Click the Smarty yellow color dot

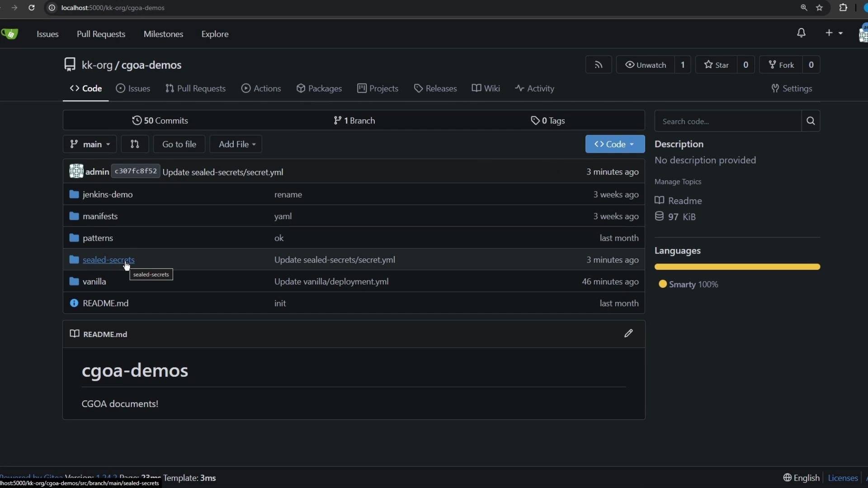click(663, 284)
